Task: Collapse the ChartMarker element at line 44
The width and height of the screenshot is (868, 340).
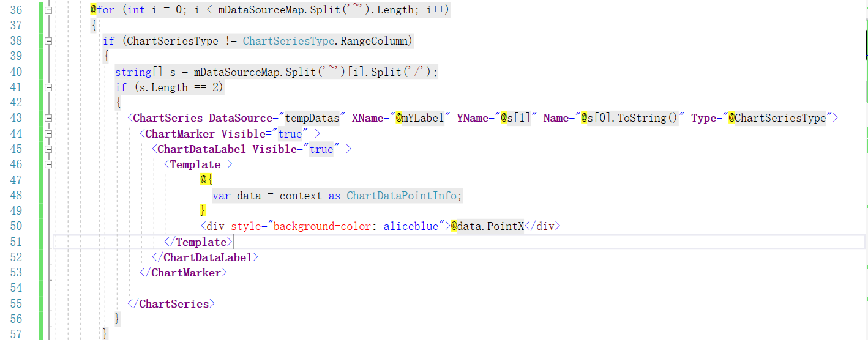Action: 49,133
